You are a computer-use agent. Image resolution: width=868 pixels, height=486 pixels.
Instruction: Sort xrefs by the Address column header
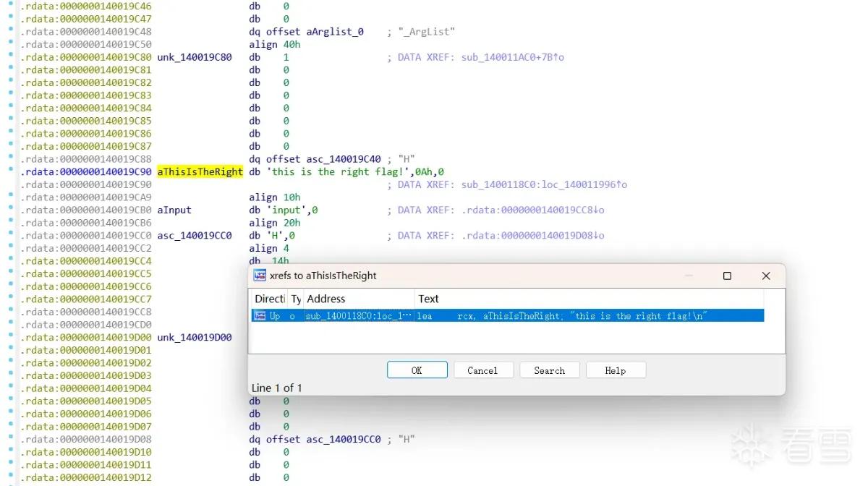(359, 299)
